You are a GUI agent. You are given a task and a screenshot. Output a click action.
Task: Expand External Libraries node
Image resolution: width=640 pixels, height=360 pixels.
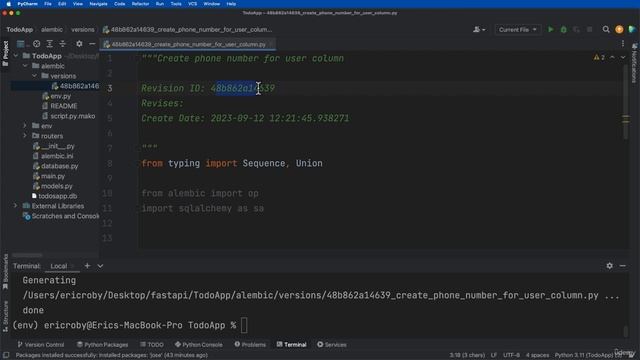16,206
